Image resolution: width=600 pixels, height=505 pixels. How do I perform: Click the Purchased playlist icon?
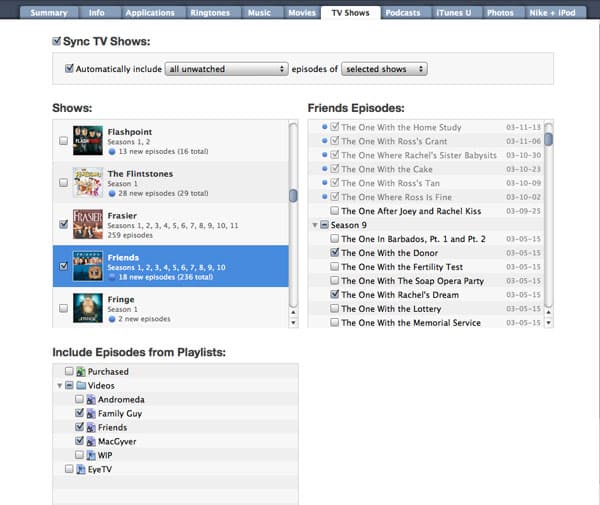click(81, 371)
